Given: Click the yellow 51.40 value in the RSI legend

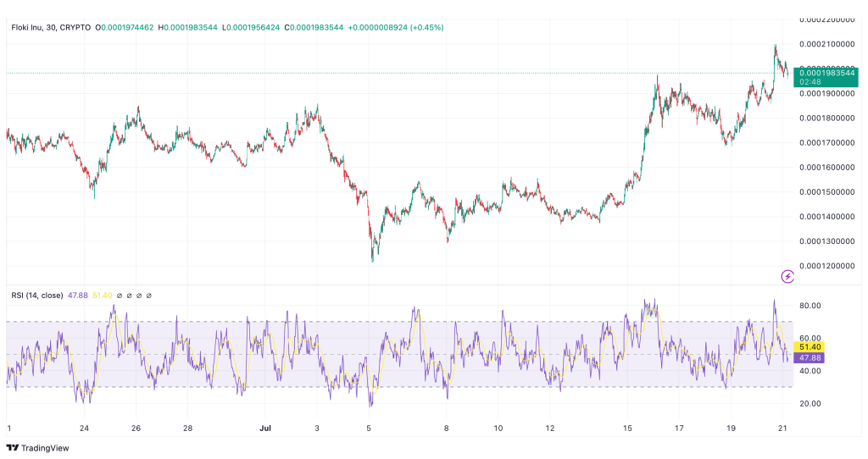Looking at the screenshot, I should point(103,296).
